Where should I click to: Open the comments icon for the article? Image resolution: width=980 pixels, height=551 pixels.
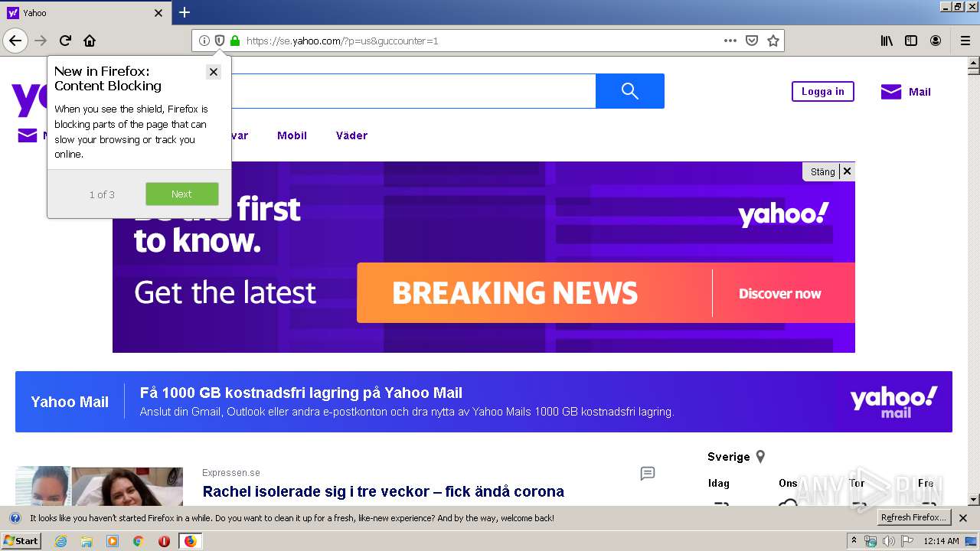click(x=648, y=474)
